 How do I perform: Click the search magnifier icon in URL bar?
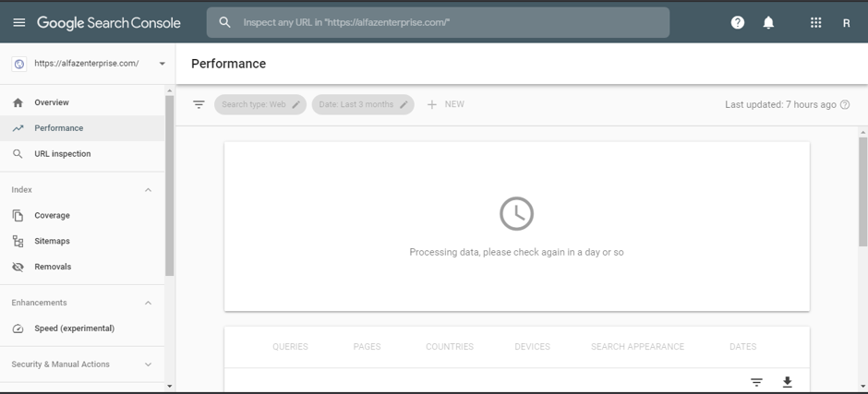[x=224, y=22]
